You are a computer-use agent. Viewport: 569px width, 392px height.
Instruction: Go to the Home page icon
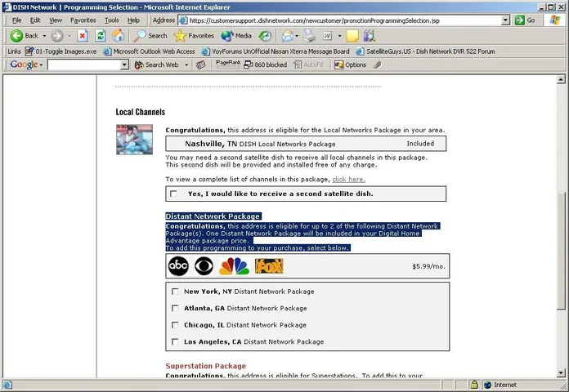pyautogui.click(x=118, y=36)
